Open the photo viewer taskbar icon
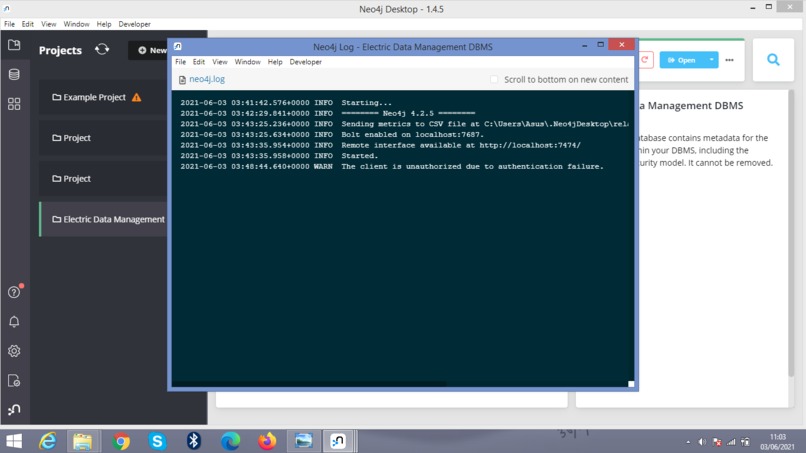The width and height of the screenshot is (806, 453). click(x=304, y=441)
